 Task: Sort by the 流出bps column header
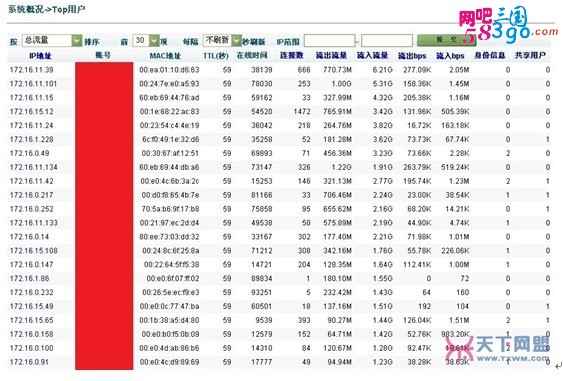pos(412,56)
